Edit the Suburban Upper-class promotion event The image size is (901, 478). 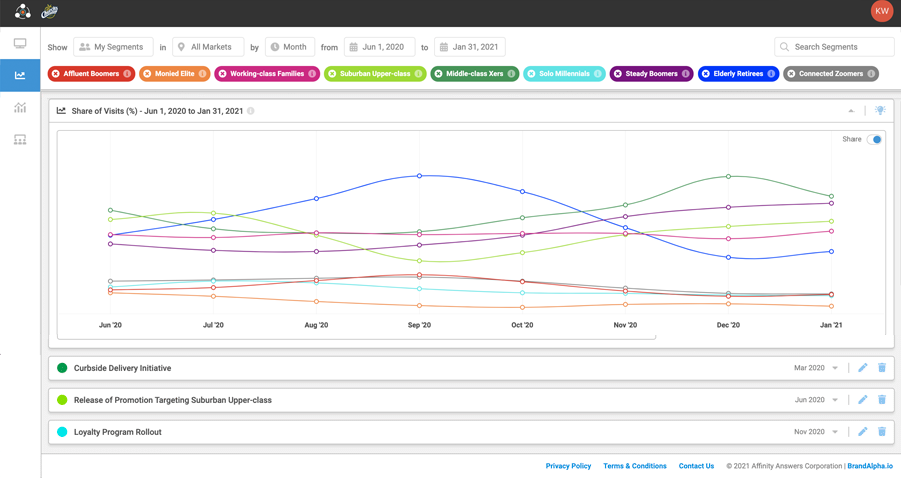click(863, 400)
